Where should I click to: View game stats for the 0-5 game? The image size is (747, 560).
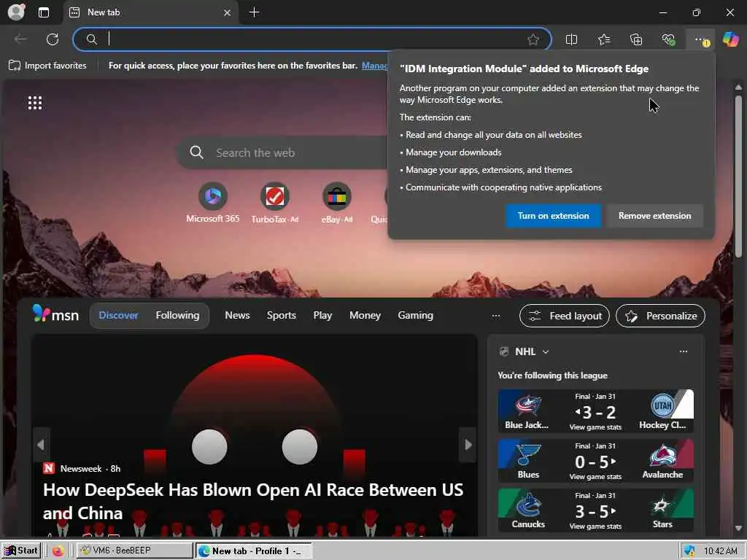click(x=595, y=477)
